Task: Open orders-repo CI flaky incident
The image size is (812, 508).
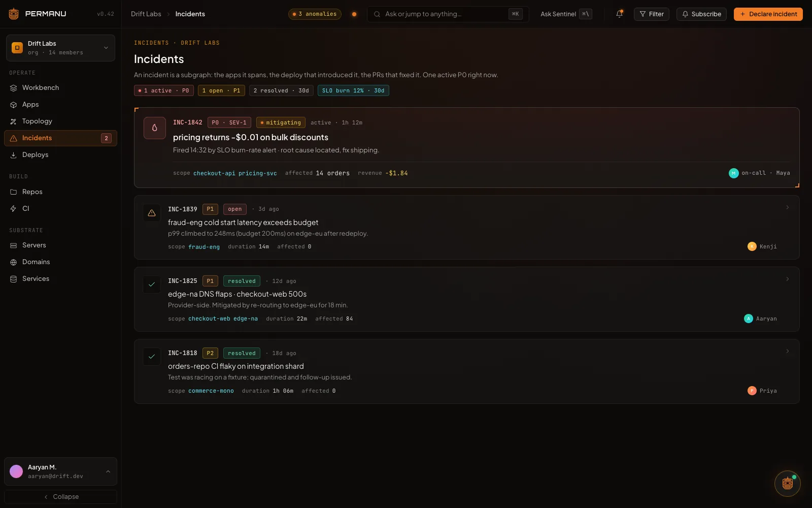Action: (x=236, y=366)
